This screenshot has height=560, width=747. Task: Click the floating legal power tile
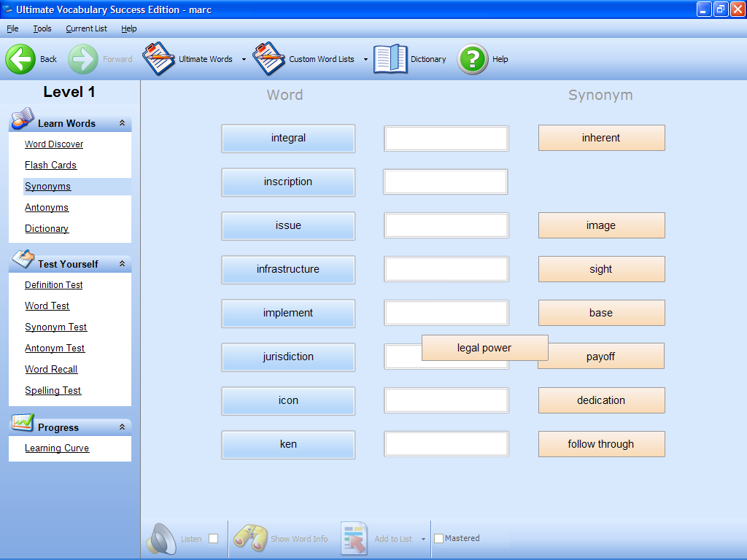pyautogui.click(x=485, y=348)
